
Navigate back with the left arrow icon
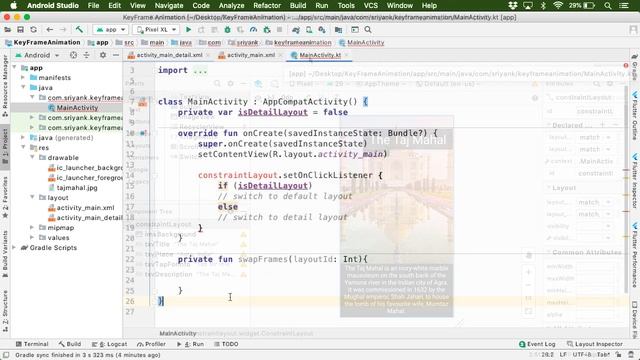[49, 30]
